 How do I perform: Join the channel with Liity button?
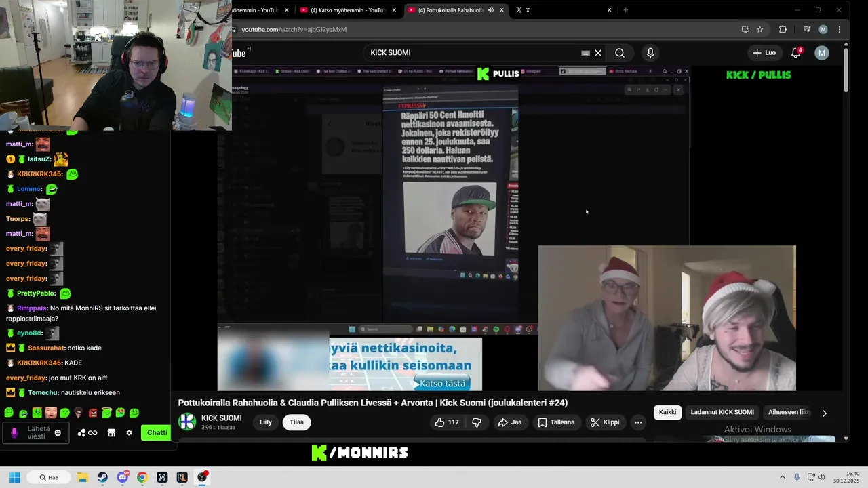(x=266, y=422)
